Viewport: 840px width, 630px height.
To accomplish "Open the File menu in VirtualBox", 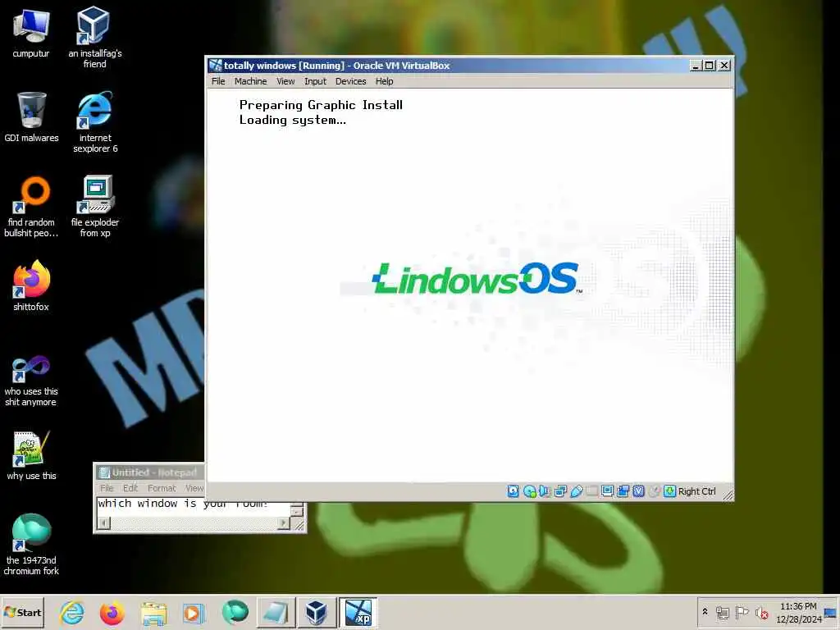I will (x=218, y=81).
